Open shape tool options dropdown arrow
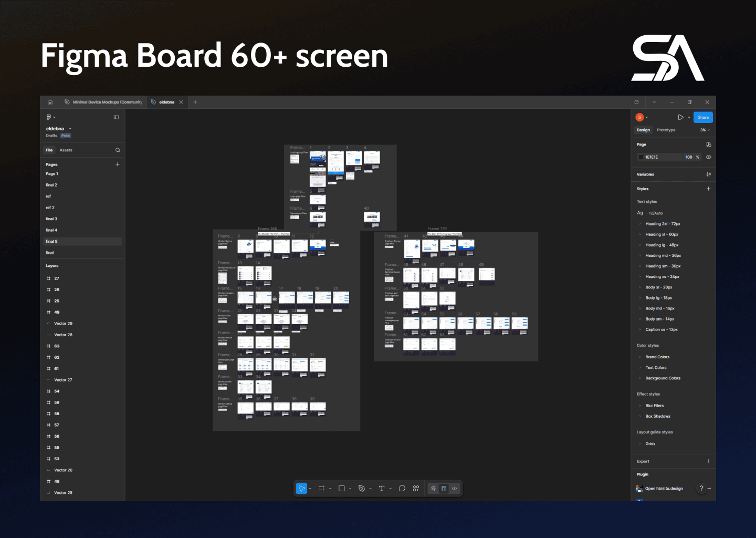756x538 pixels. click(x=350, y=489)
